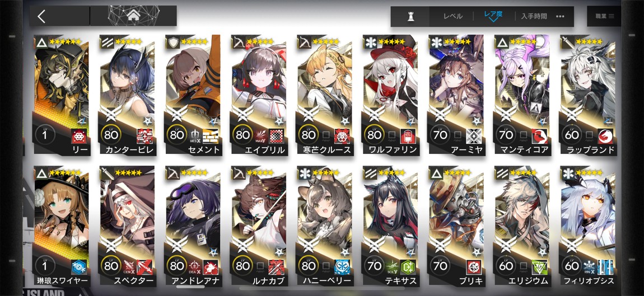
Task: Click ワルファリン's red skill icon
Action: point(408,136)
